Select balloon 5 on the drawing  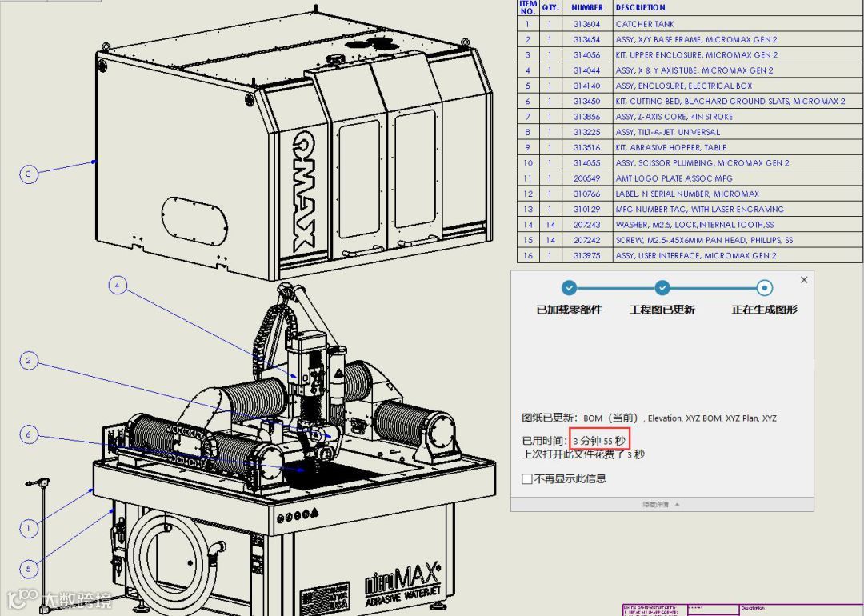pos(29,569)
